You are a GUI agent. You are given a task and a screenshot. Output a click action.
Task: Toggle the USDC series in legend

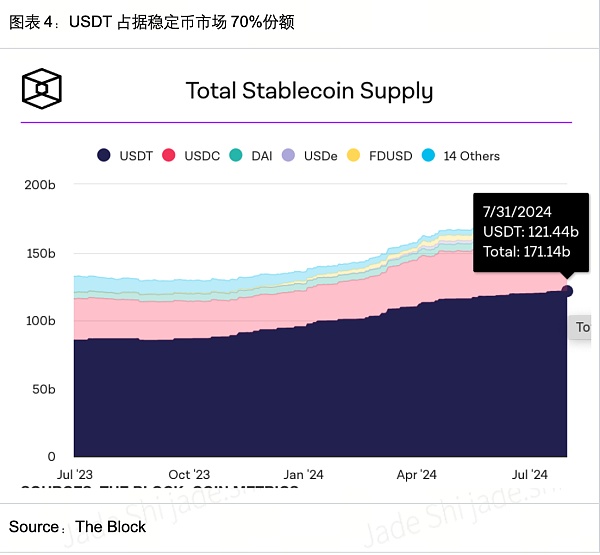[195, 155]
